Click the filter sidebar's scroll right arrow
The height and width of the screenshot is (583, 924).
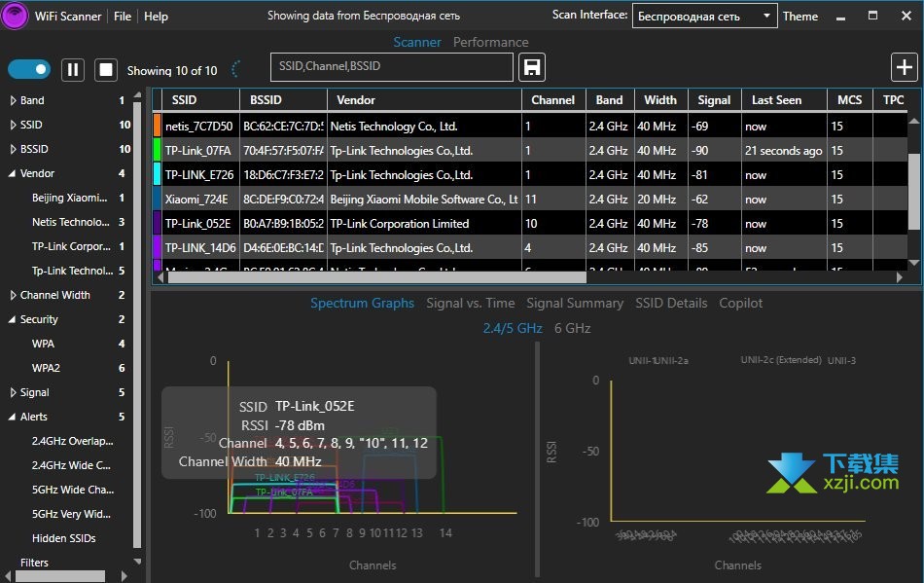pos(124,576)
